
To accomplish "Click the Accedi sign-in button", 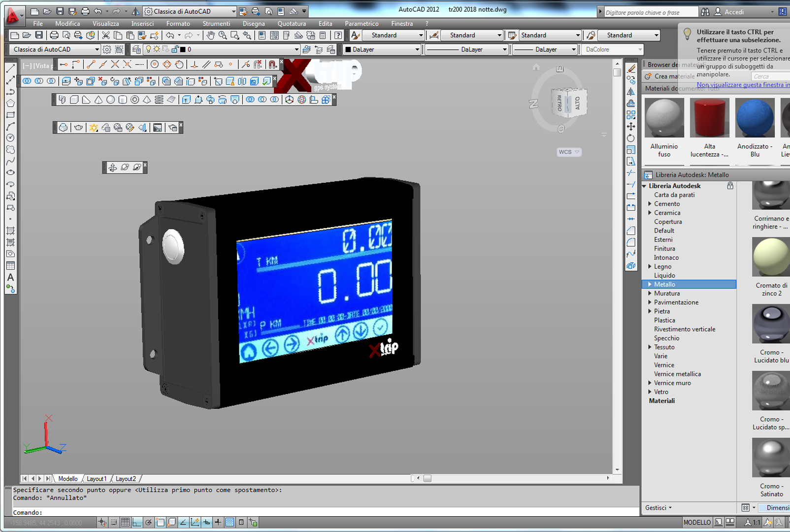I will pyautogui.click(x=729, y=12).
